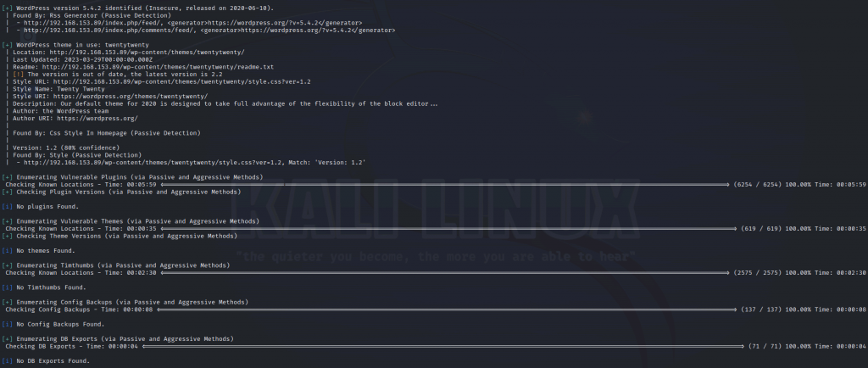Click the plugins scan progress bar

[445, 184]
